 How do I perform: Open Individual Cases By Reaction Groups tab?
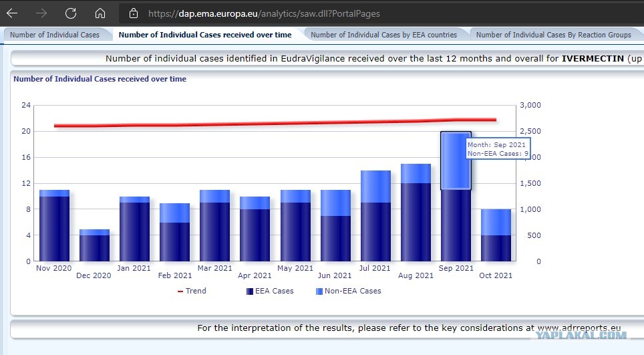coord(553,35)
